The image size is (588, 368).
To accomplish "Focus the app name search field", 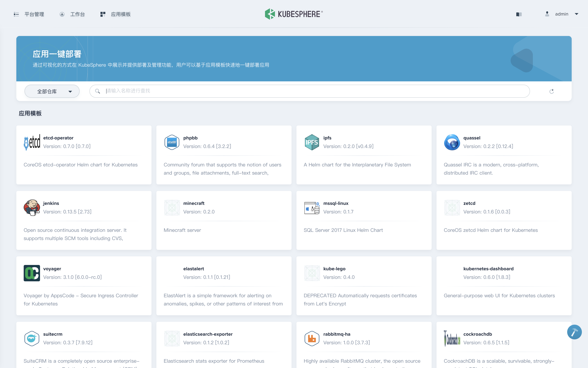I will tap(310, 91).
